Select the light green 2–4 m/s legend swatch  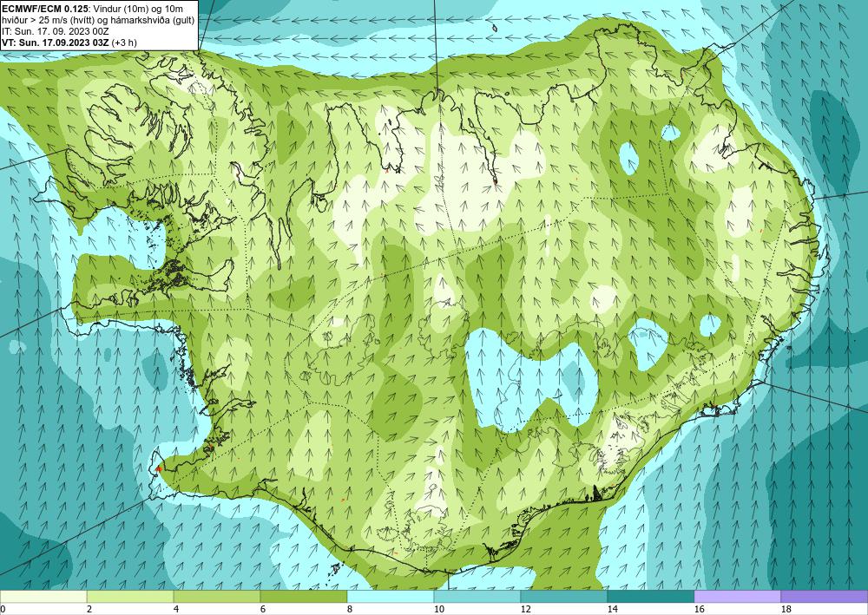pos(130,596)
